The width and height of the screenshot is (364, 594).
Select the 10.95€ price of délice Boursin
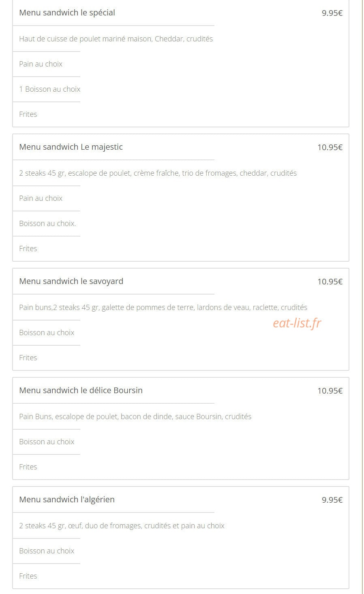[x=330, y=391]
